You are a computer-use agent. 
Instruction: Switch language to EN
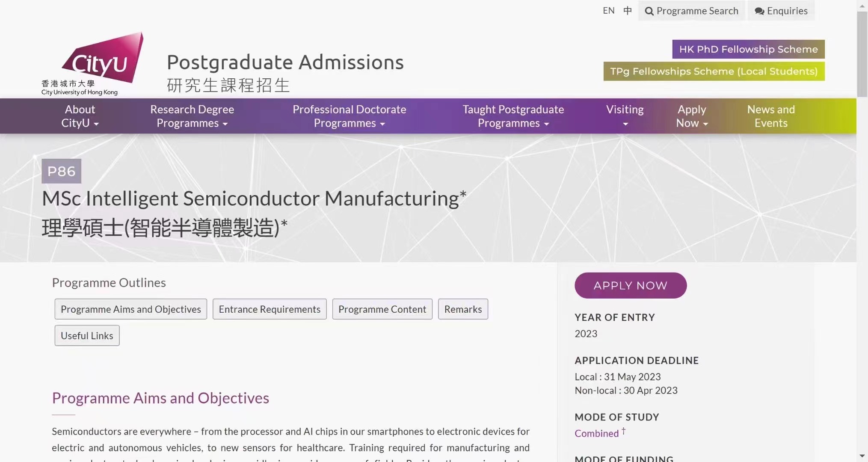tap(608, 11)
